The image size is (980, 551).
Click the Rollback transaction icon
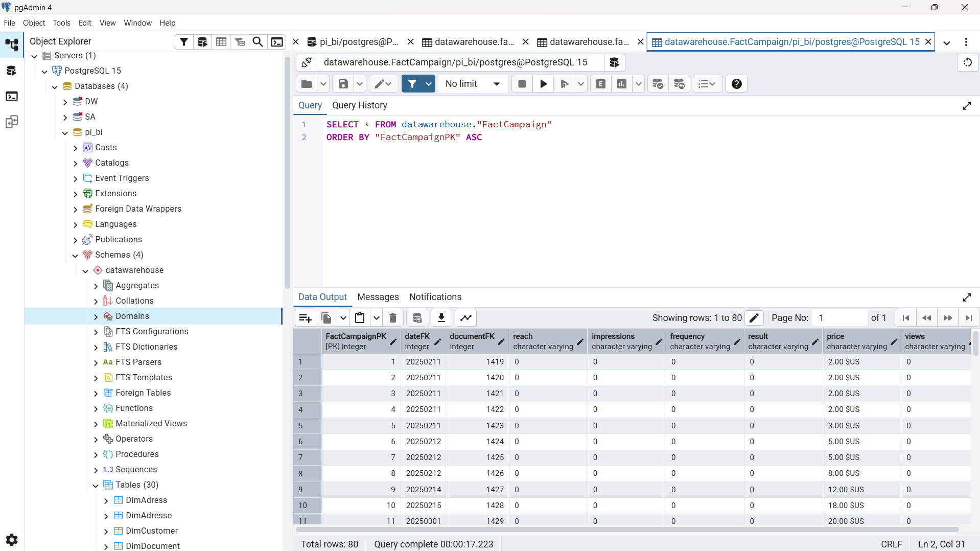coord(680,84)
